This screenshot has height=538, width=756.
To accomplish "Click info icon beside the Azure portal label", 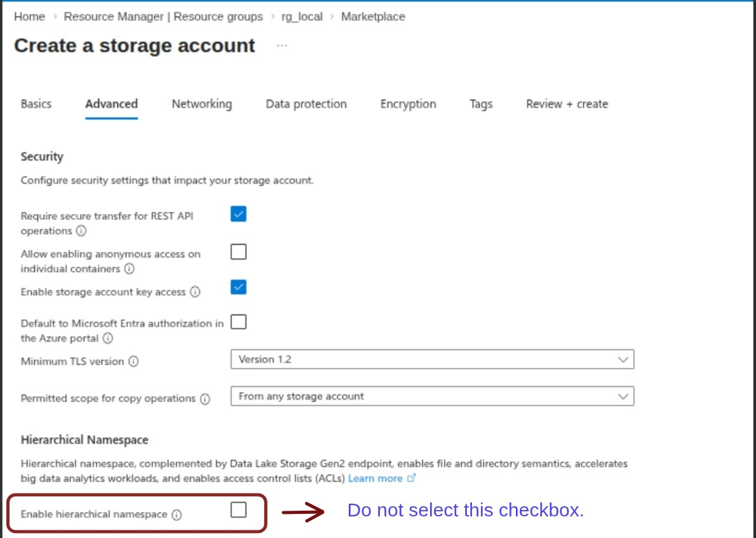I will 108,339.
